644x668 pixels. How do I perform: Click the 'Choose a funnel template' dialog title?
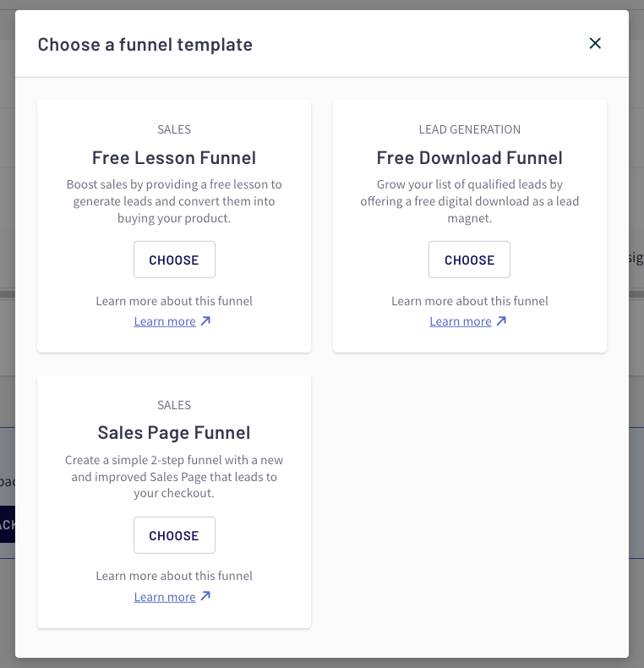click(x=145, y=44)
